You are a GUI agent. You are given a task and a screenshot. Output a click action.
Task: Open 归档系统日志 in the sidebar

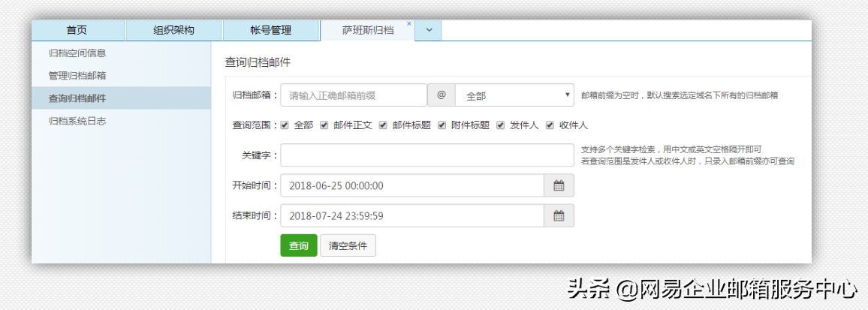click(x=121, y=121)
